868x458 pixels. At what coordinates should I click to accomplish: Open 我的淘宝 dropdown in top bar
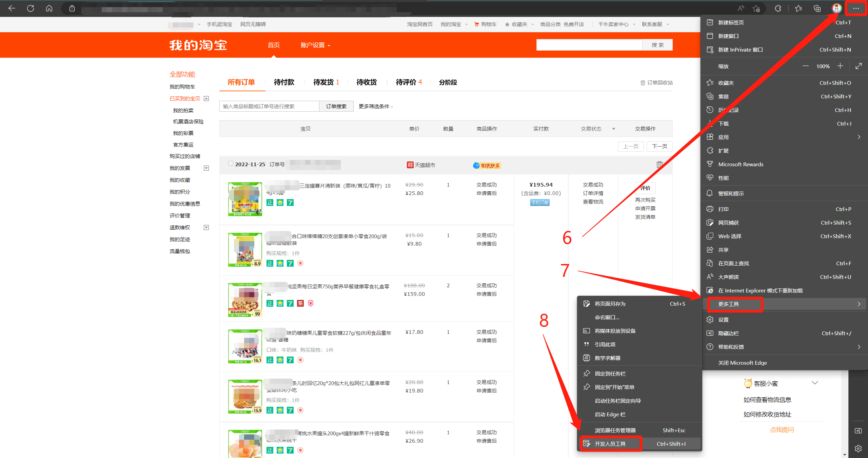454,24
